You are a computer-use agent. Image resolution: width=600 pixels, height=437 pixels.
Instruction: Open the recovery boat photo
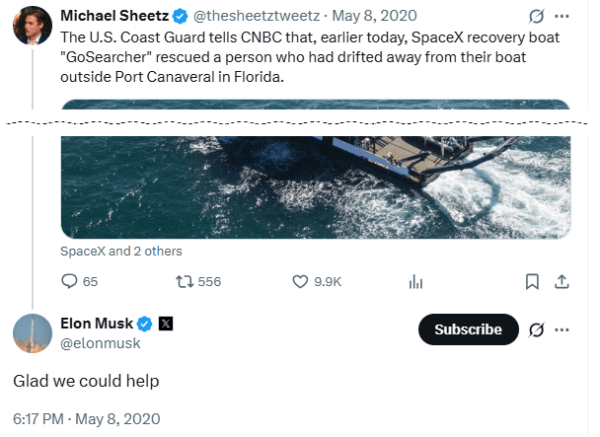pos(315,168)
